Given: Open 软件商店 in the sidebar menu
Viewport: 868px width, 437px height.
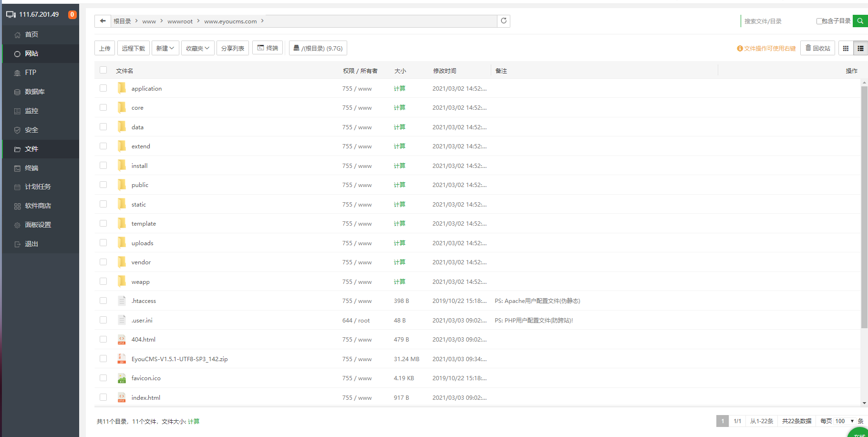Looking at the screenshot, I should (x=38, y=206).
